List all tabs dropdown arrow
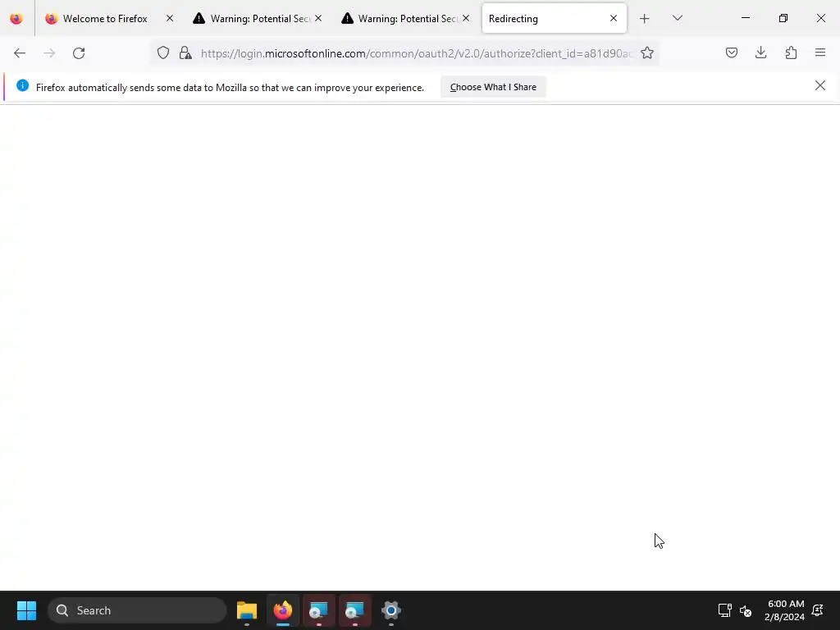This screenshot has width=840, height=630. tap(678, 18)
